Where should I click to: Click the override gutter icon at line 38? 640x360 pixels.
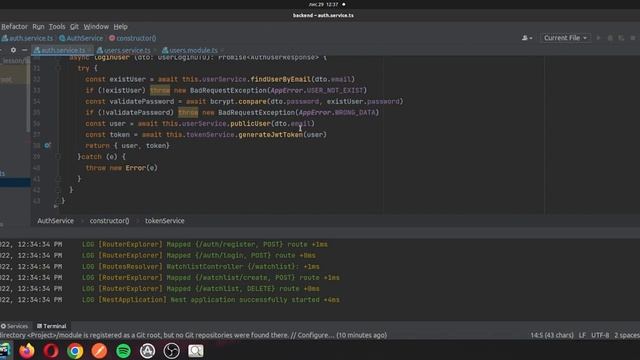tap(47, 145)
